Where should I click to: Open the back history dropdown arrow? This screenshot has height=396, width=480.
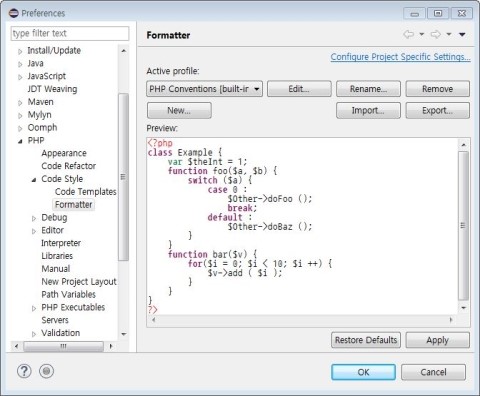tap(422, 34)
